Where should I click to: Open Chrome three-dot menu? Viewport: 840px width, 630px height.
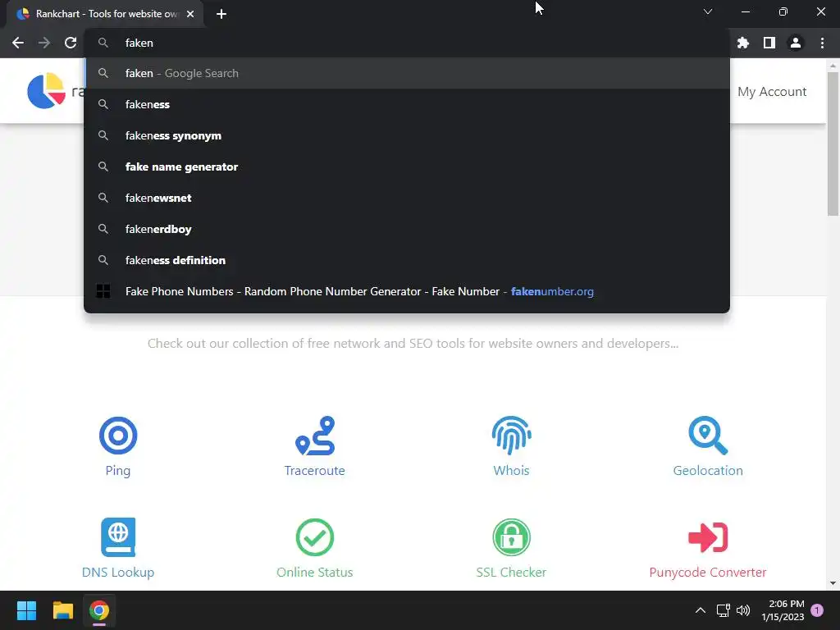click(x=822, y=43)
